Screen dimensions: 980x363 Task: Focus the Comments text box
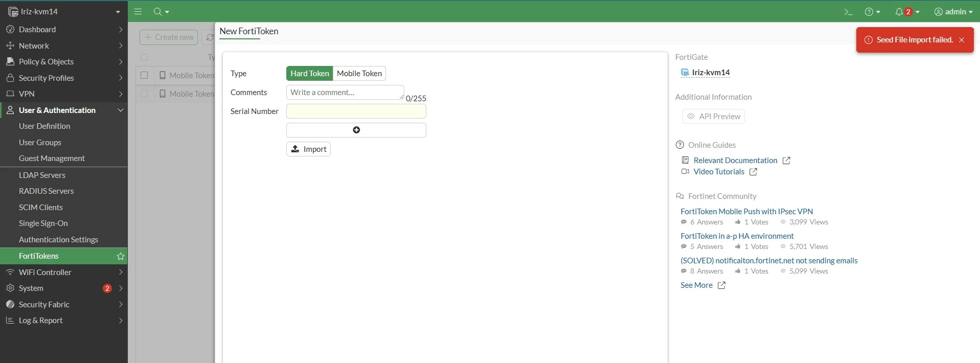point(345,93)
